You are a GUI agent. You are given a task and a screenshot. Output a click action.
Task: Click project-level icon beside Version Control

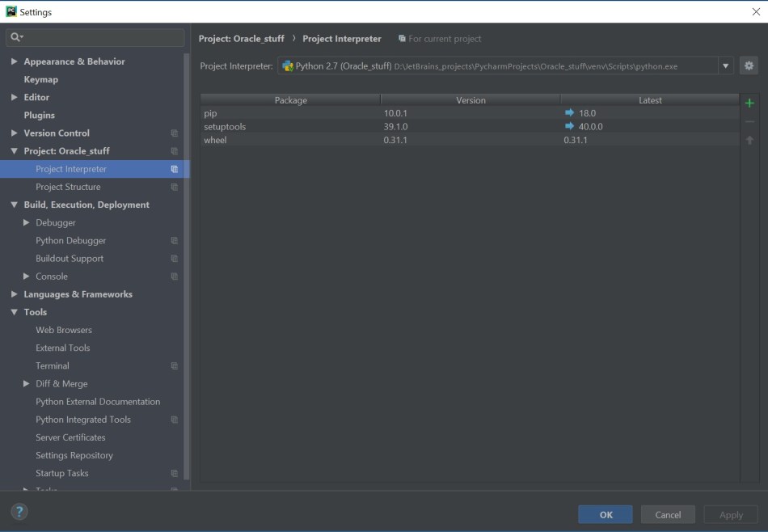(x=174, y=133)
